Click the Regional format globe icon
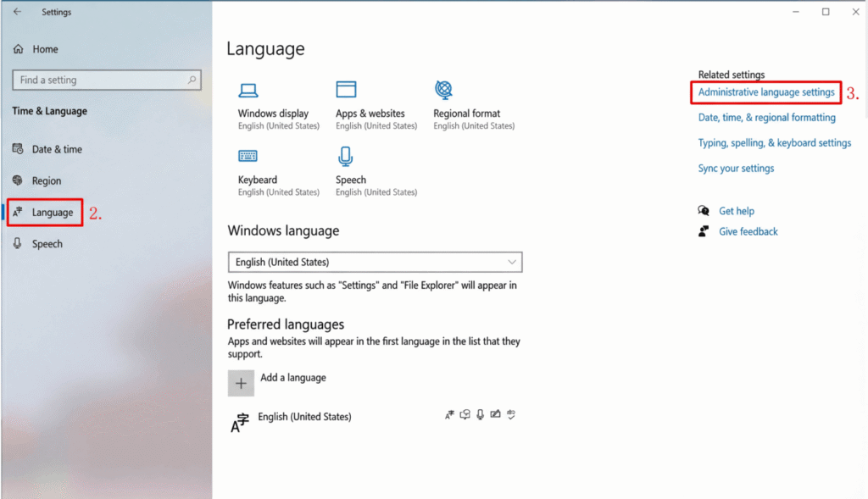Viewport: 868px width, 499px height. click(x=443, y=90)
